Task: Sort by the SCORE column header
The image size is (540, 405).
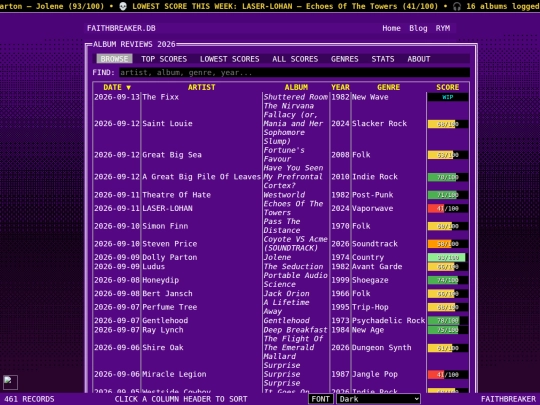Action: [447, 87]
